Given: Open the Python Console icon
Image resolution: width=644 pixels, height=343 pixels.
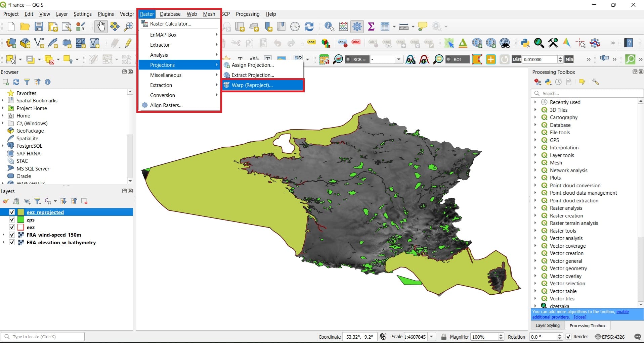Looking at the screenshot, I should [525, 43].
